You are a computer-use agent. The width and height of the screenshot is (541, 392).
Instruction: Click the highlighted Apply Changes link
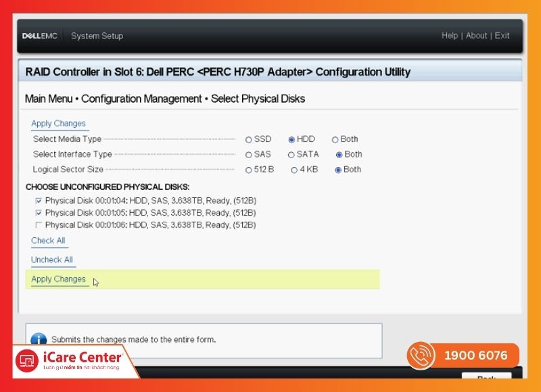[58, 279]
